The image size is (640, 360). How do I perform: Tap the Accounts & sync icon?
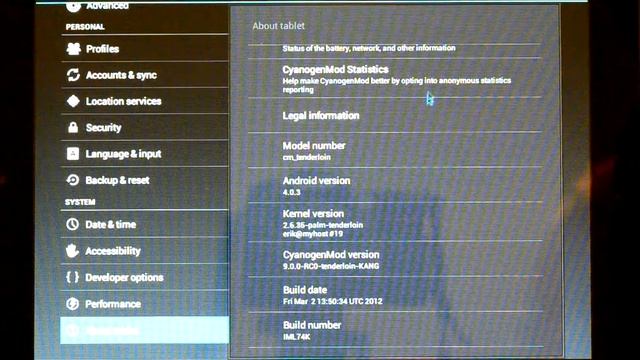coord(73,75)
